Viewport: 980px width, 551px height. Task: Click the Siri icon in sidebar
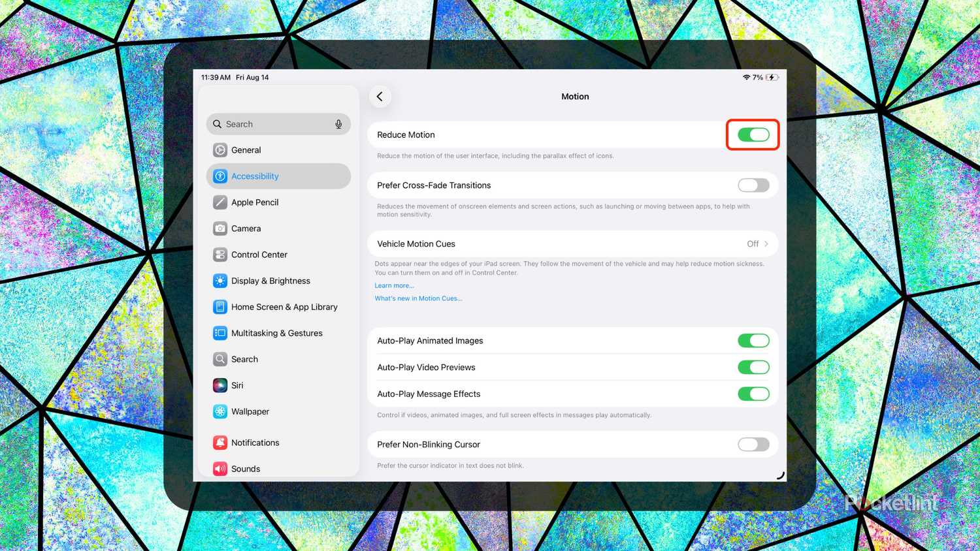(220, 385)
